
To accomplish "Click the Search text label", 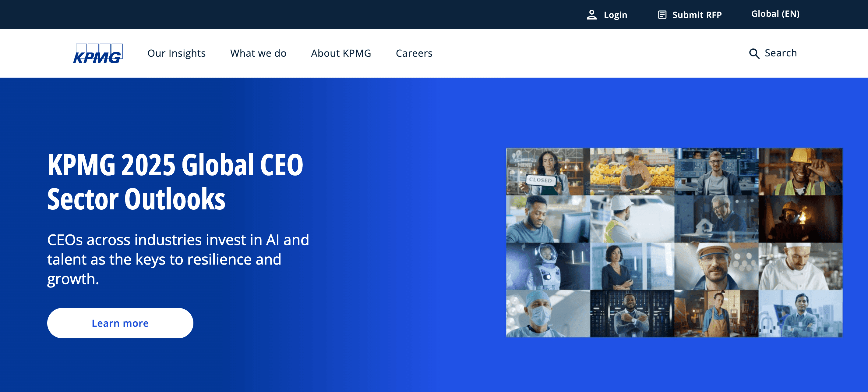I will [780, 53].
